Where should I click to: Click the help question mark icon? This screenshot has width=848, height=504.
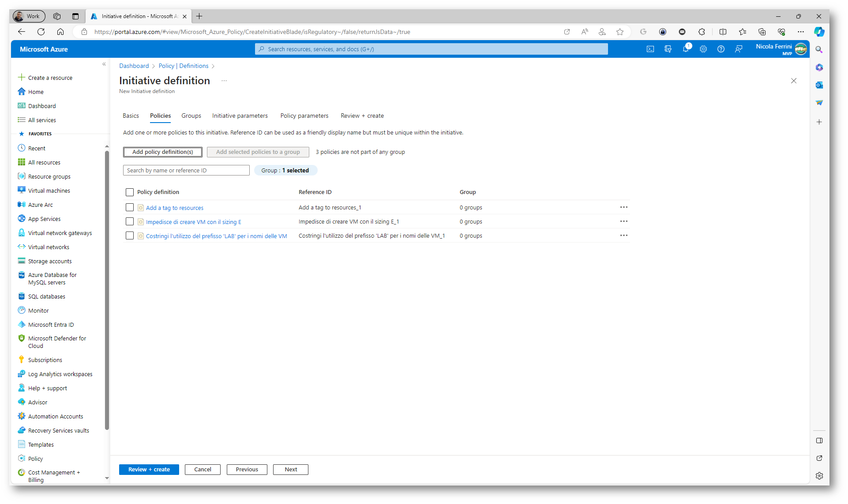[x=721, y=49]
